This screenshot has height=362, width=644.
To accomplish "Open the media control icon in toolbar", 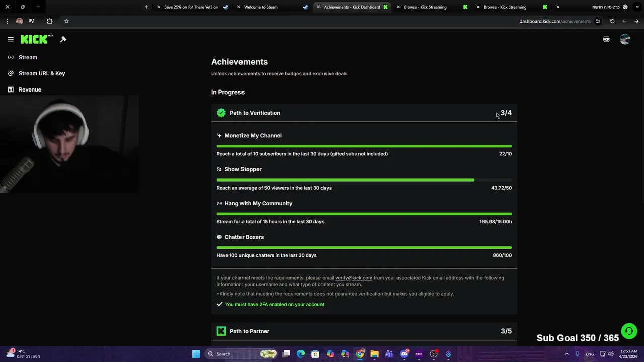I will (x=31, y=21).
